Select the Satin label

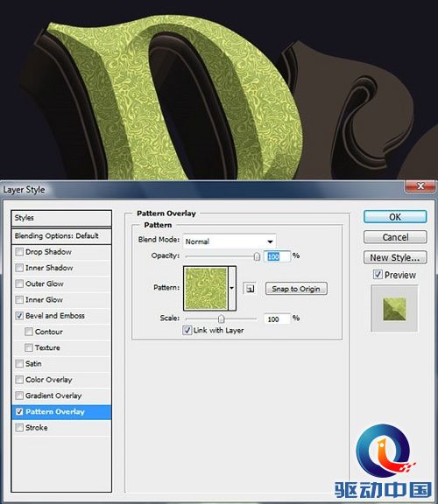pos(33,363)
